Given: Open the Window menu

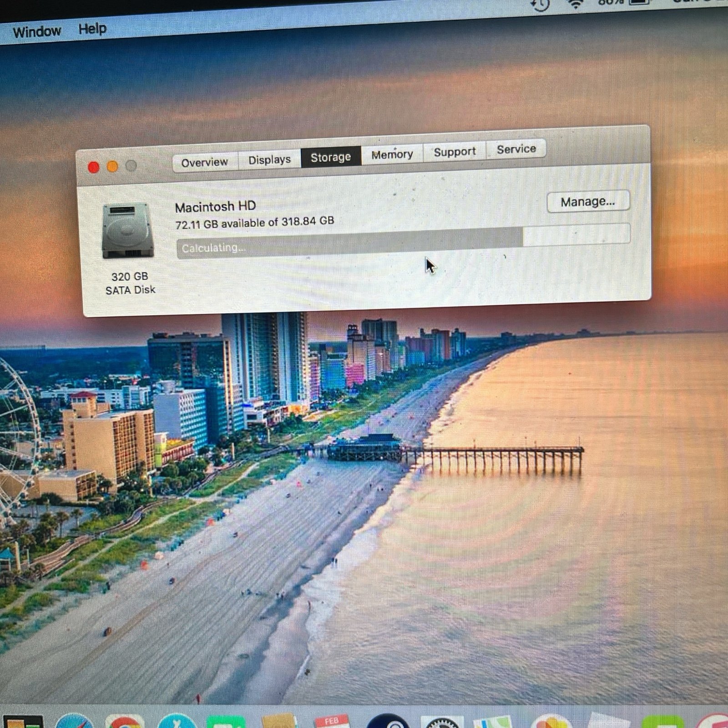Looking at the screenshot, I should [x=37, y=31].
